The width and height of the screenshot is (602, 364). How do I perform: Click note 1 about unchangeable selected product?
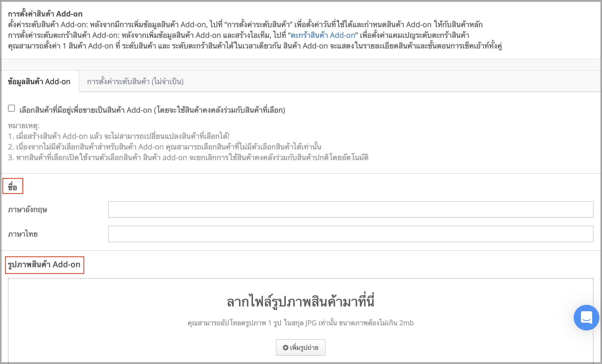(119, 136)
